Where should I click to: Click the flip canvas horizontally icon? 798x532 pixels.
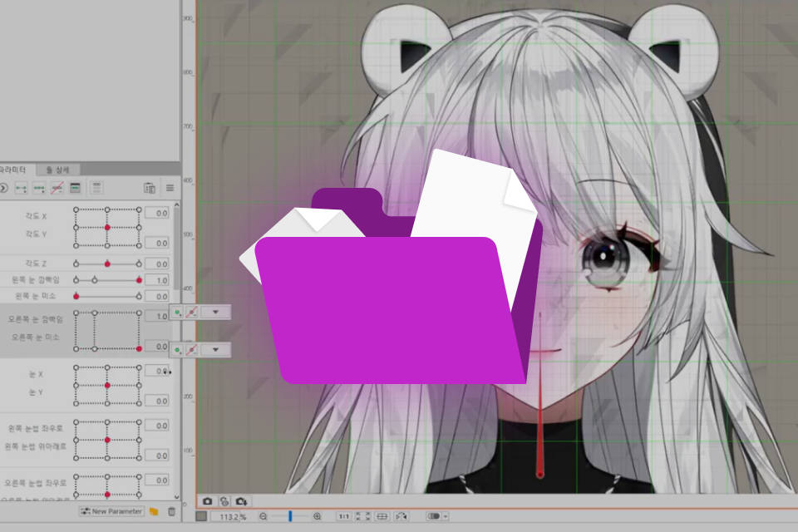pos(401,516)
